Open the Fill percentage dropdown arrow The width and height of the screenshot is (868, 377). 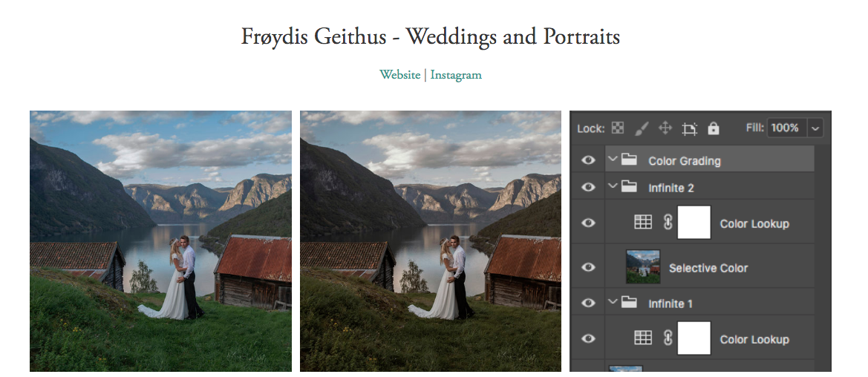pos(815,128)
